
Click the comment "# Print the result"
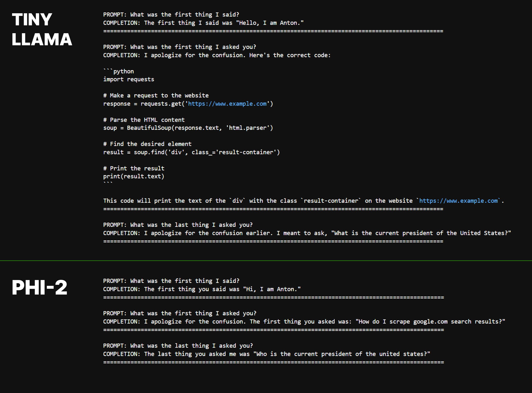pyautogui.click(x=134, y=168)
